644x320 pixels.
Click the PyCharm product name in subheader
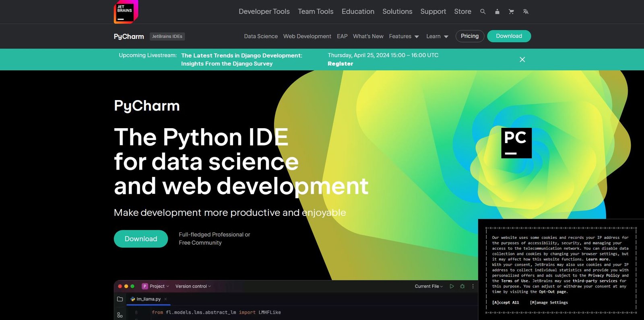(129, 37)
